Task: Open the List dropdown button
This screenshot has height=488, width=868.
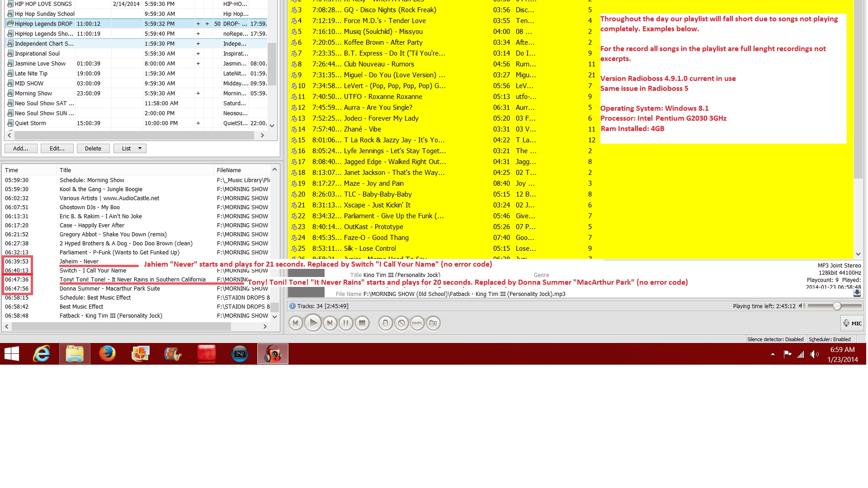Action: point(130,148)
